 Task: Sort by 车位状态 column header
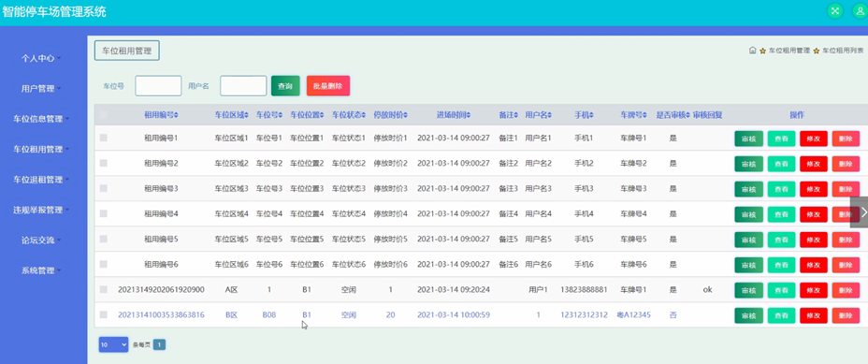point(349,115)
